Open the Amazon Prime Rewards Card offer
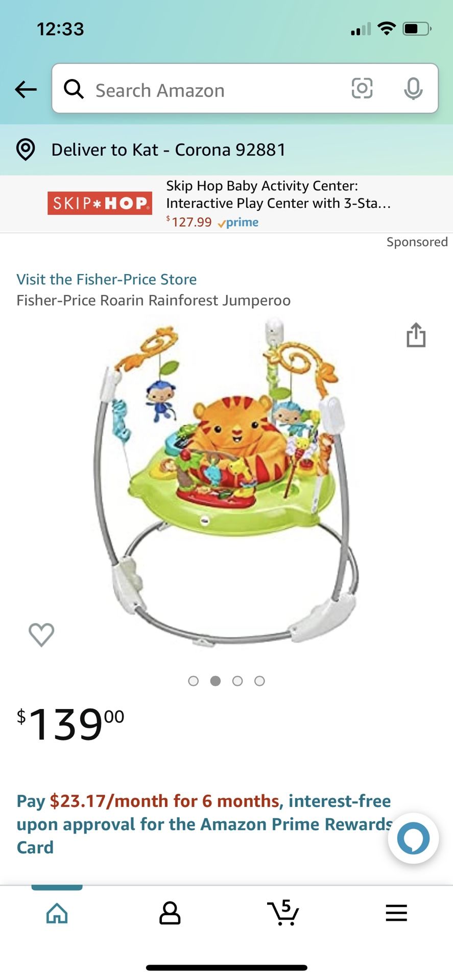 tap(204, 824)
